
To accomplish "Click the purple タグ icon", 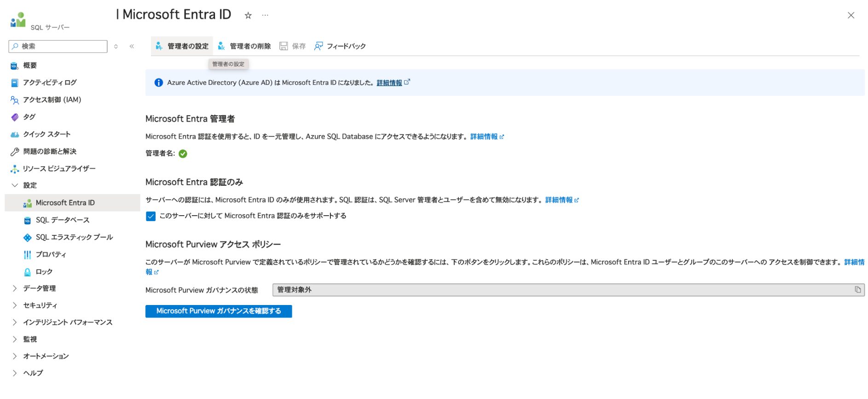I will [x=14, y=117].
